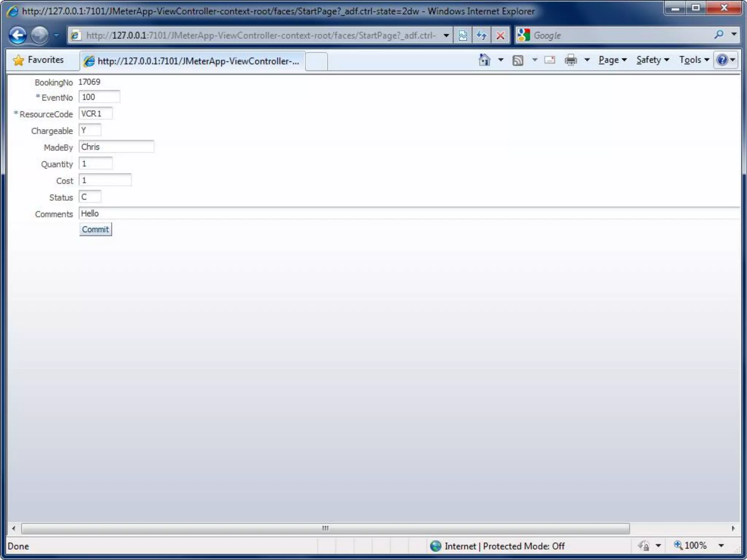Viewport: 747px width, 560px height.
Task: Click the RSS feeds icon
Action: (x=518, y=60)
